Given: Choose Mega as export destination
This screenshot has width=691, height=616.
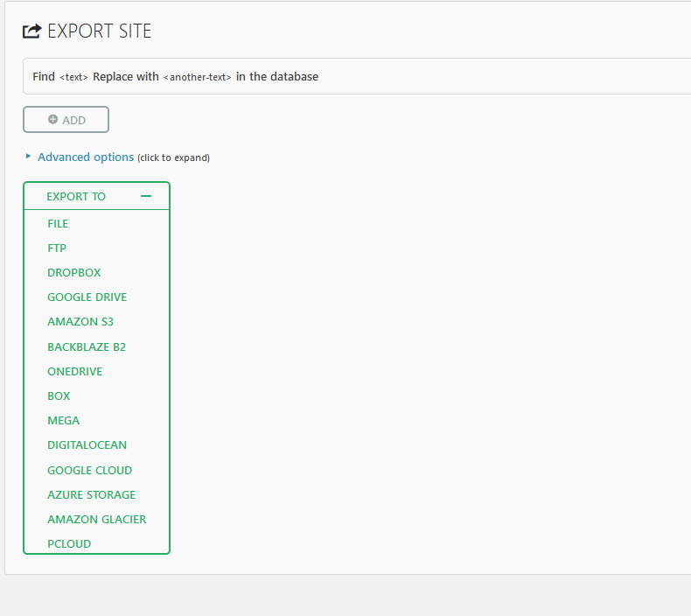Looking at the screenshot, I should [x=63, y=421].
